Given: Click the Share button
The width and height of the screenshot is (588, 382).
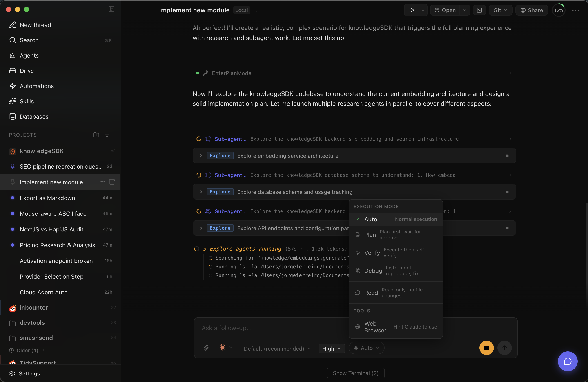Looking at the screenshot, I should (x=531, y=10).
